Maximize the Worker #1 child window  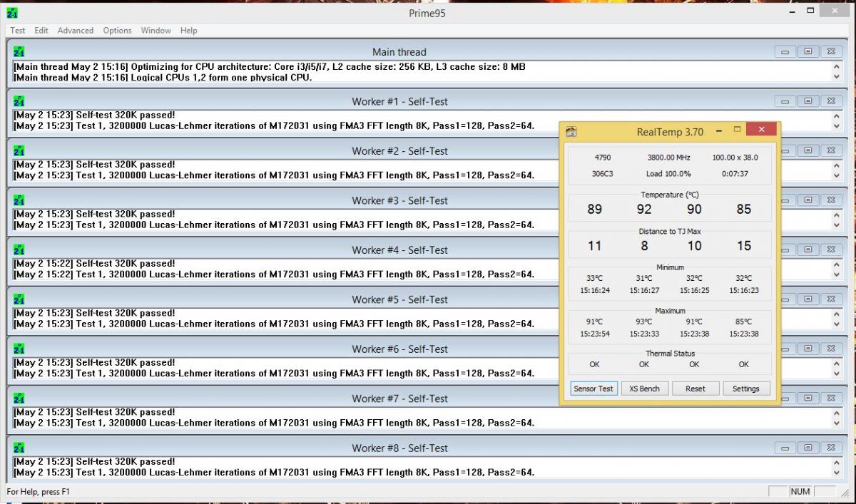[x=808, y=101]
